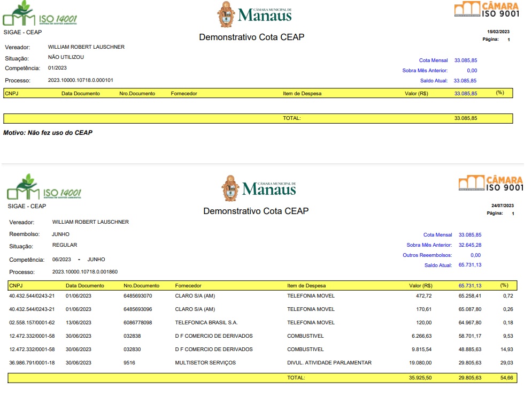Click the ISO 14001 logo in the June report
The width and height of the screenshot is (532, 403).
44,187
